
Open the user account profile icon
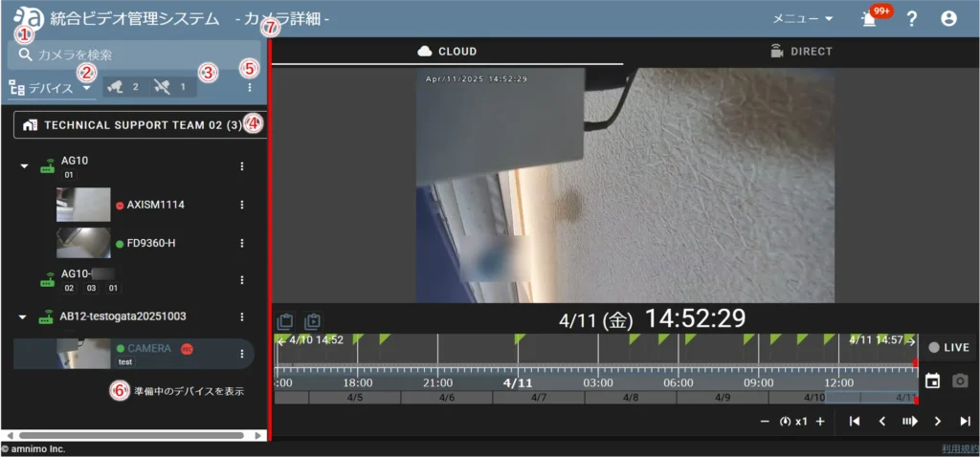point(948,19)
